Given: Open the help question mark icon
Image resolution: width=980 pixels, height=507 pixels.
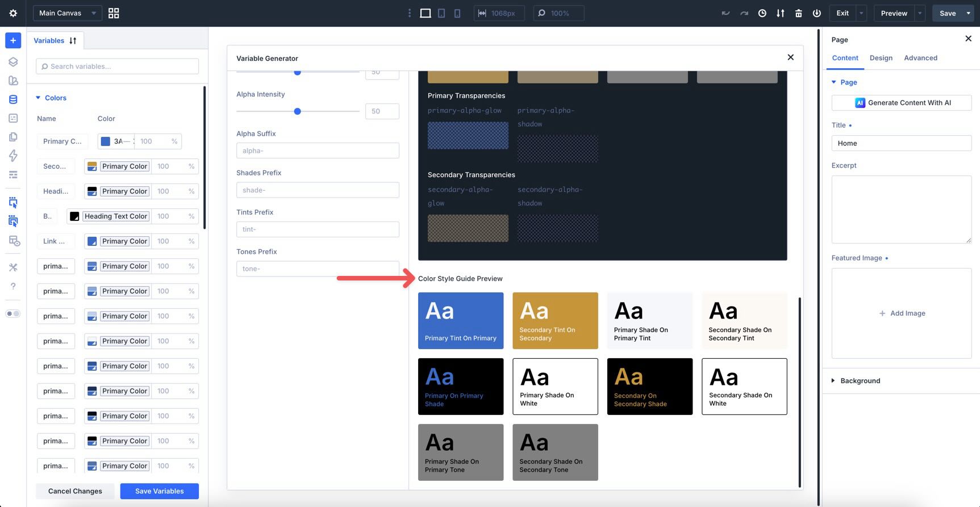Looking at the screenshot, I should 13,286.
